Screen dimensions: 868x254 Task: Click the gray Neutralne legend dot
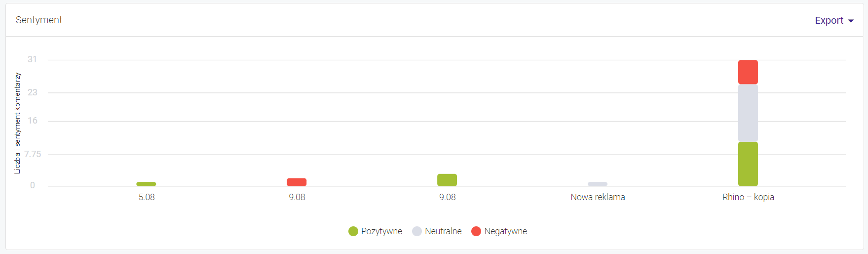(417, 231)
